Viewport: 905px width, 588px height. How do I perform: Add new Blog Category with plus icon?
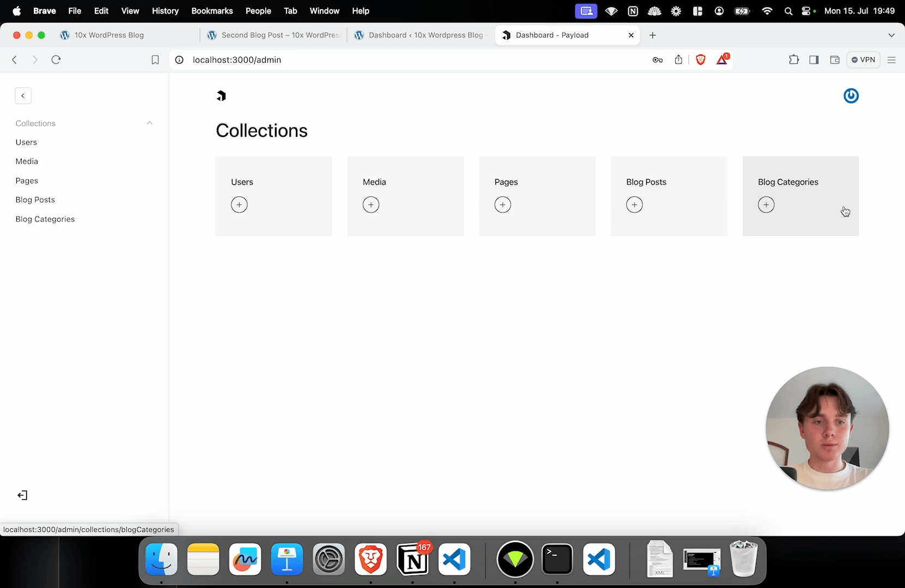tap(766, 205)
